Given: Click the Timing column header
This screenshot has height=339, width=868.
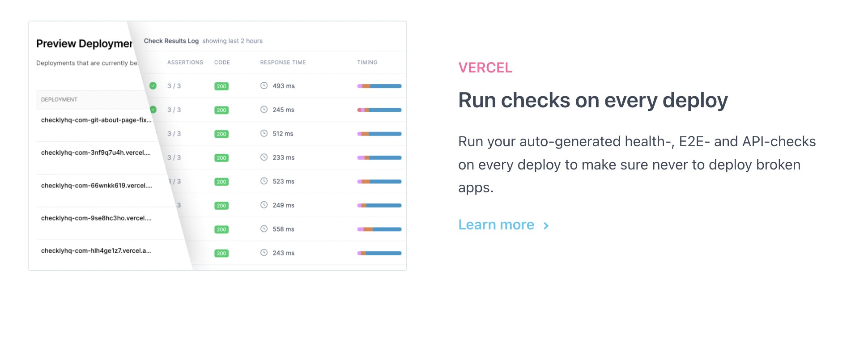Looking at the screenshot, I should 367,62.
